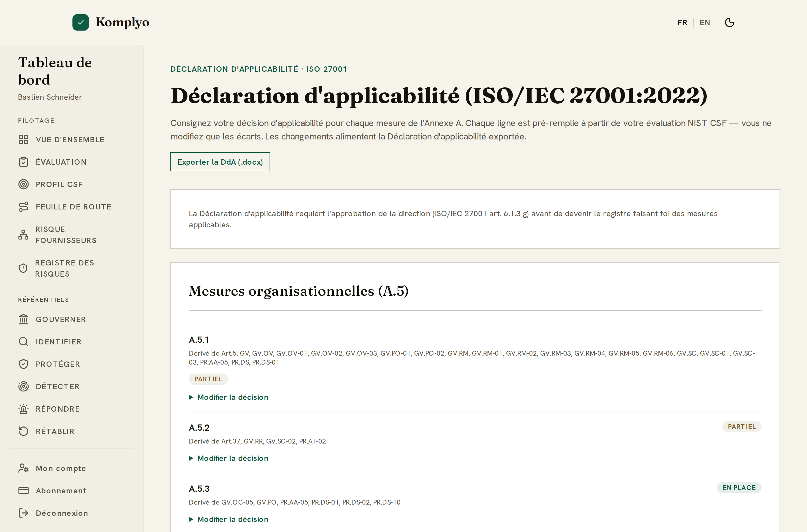Click the A.5.1 control heading
The image size is (807, 532).
tap(199, 340)
